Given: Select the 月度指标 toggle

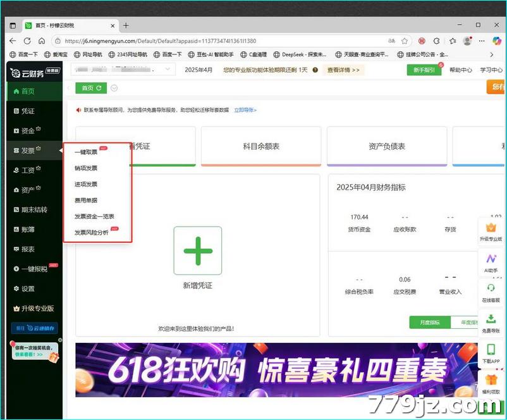Looking at the screenshot, I should tap(430, 323).
